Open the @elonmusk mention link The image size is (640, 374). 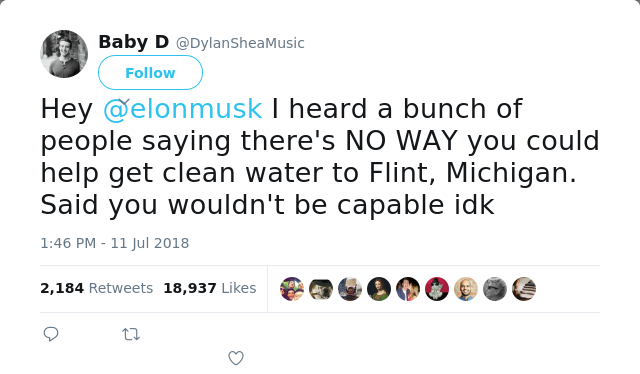182,109
